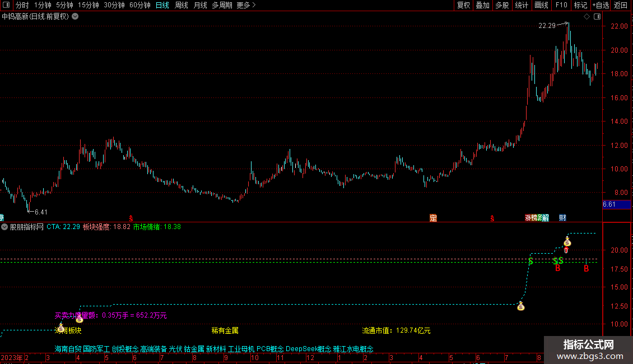Open the indicator dropdown beside 股朋指标网
The width and height of the screenshot is (633, 364).
[4, 227]
